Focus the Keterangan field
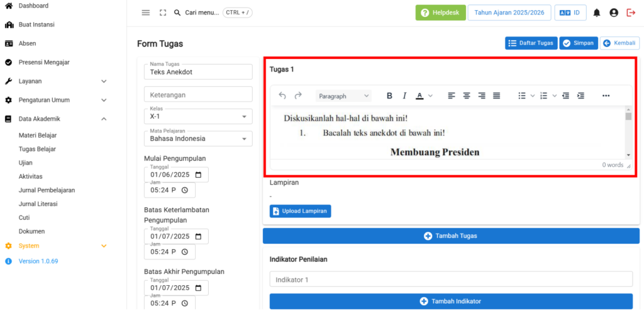Viewport: 644px width, 314px height. point(198,94)
